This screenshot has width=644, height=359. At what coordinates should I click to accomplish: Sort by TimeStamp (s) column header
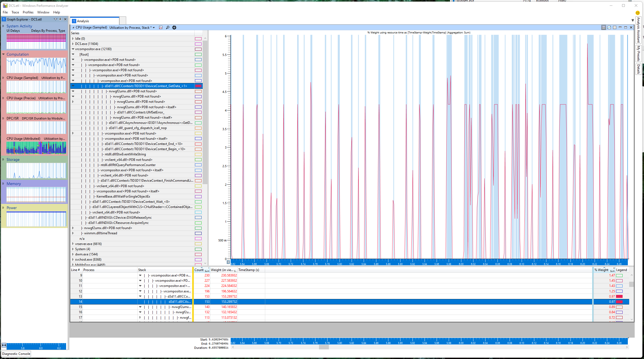point(251,270)
